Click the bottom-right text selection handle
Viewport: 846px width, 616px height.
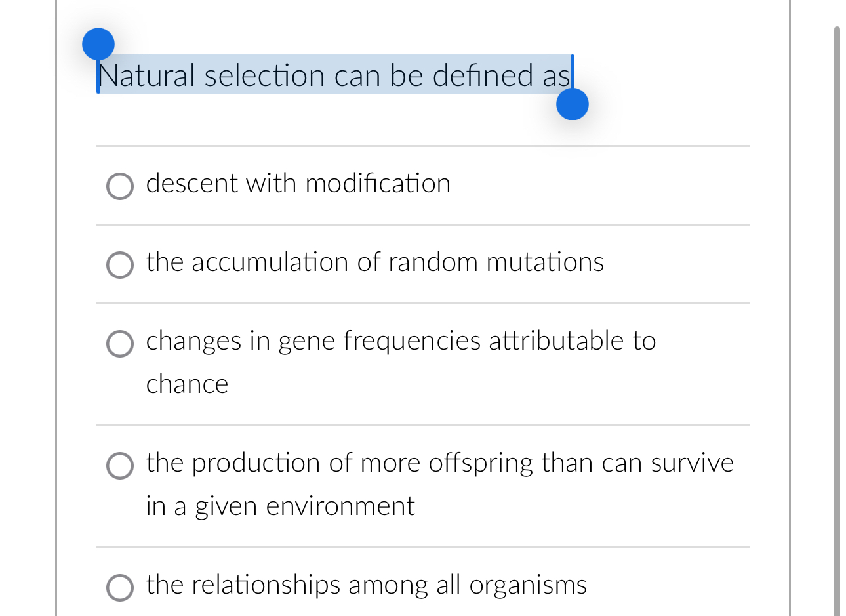(572, 103)
